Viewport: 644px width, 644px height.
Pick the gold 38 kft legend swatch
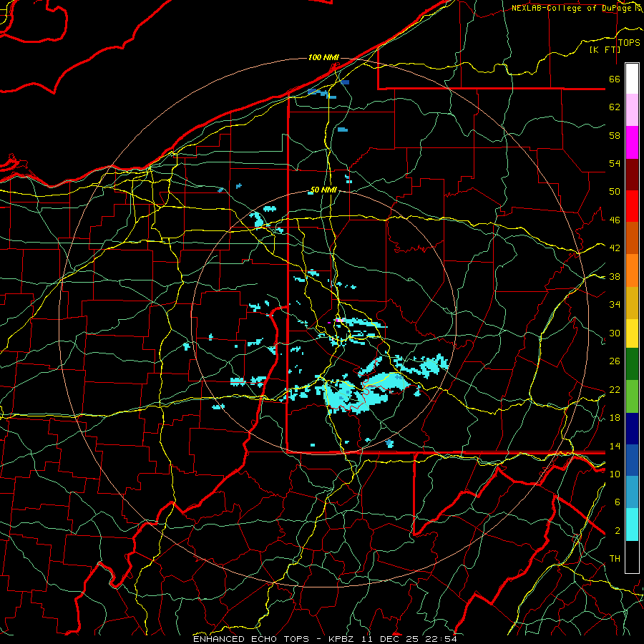(632, 303)
